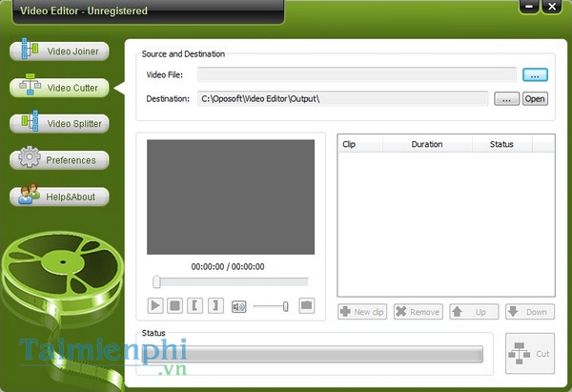Close the Video Editor window
The height and width of the screenshot is (392, 572).
[x=552, y=7]
